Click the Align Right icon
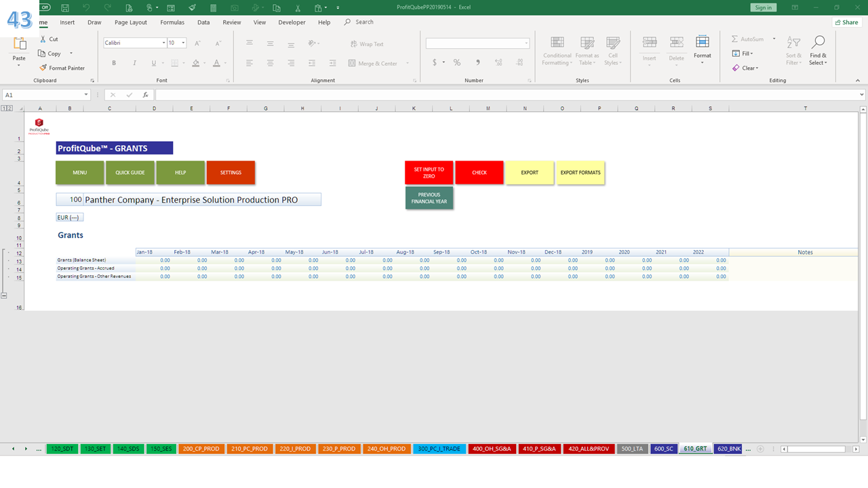Viewport: 868px width, 488px height. point(290,63)
